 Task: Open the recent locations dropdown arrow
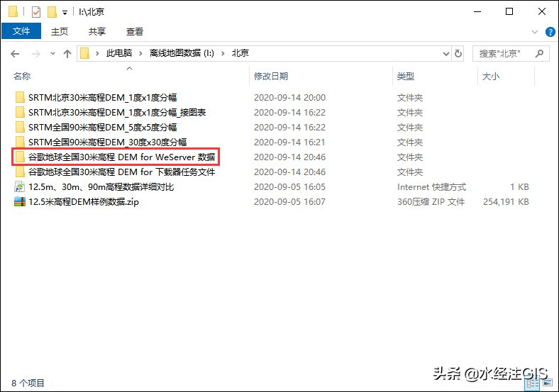[52, 54]
